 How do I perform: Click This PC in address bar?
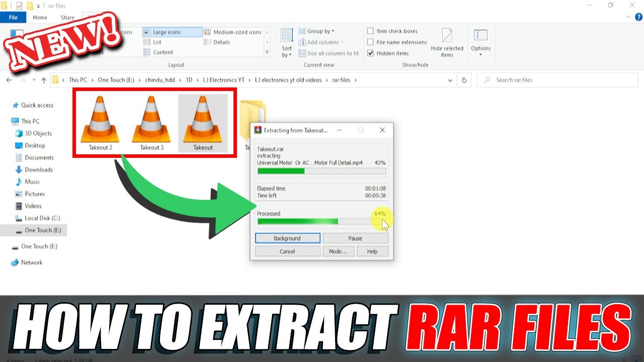click(x=77, y=80)
